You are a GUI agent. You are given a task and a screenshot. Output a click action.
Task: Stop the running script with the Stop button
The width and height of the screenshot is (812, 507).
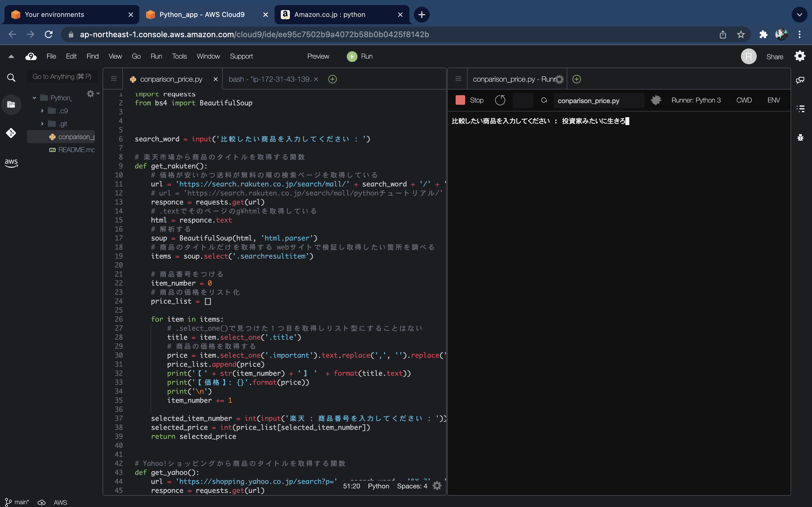pos(469,100)
